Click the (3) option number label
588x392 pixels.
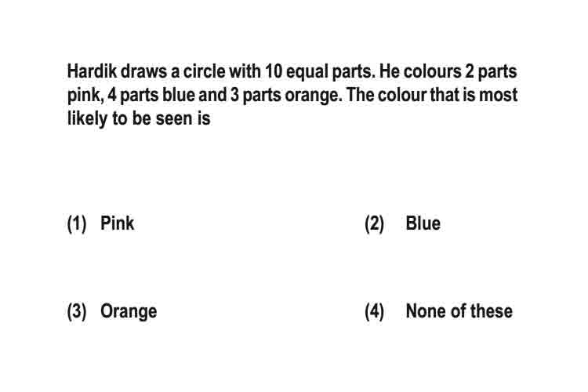click(x=77, y=312)
